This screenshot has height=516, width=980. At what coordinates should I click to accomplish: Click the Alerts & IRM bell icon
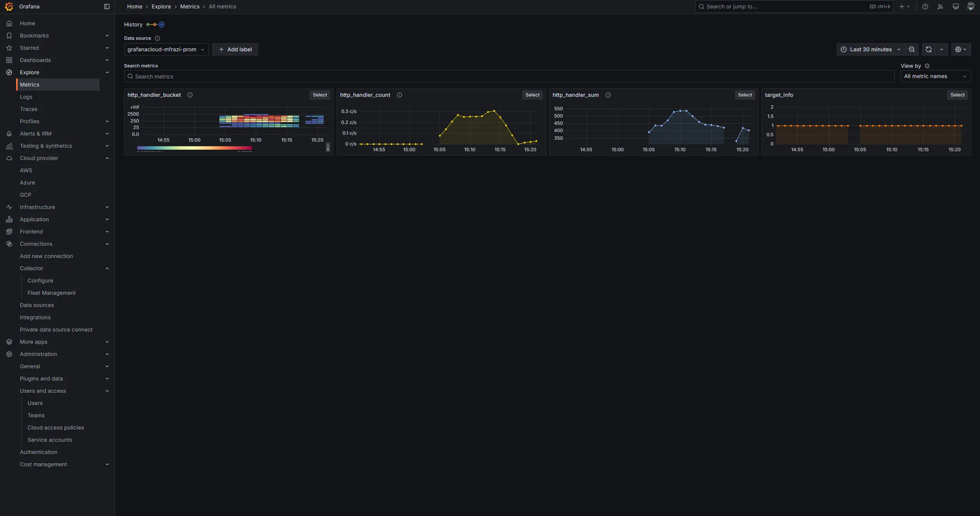point(9,134)
